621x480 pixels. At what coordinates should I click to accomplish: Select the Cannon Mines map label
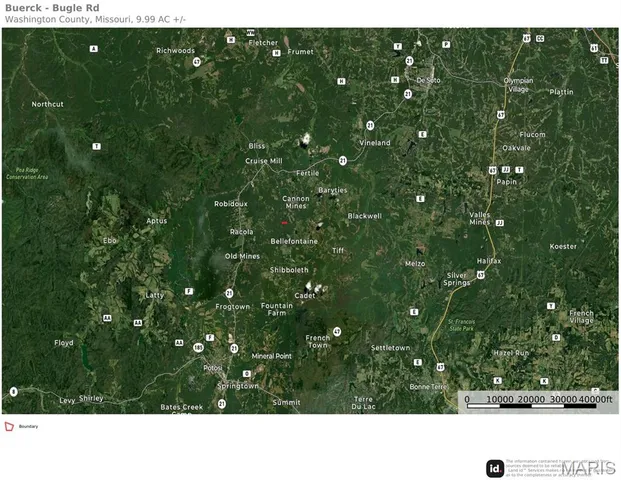click(x=296, y=202)
